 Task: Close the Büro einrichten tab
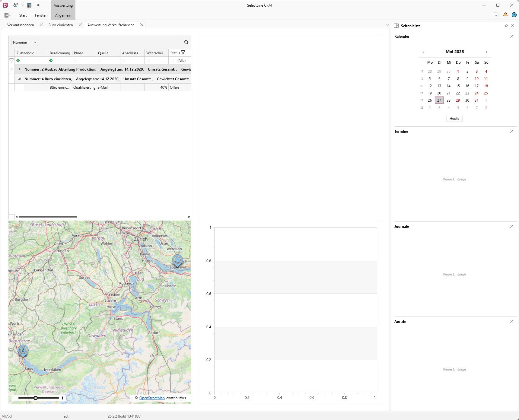click(x=80, y=25)
